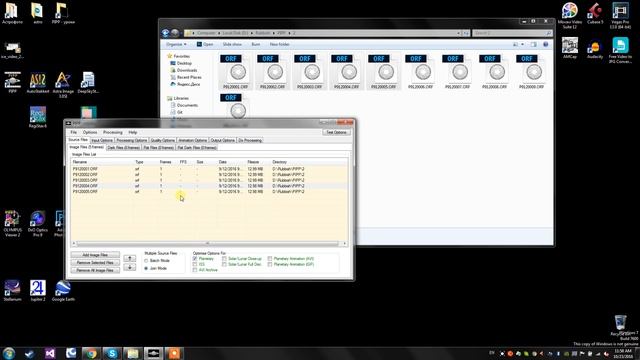Switch to the Do Processing tab

(250, 140)
